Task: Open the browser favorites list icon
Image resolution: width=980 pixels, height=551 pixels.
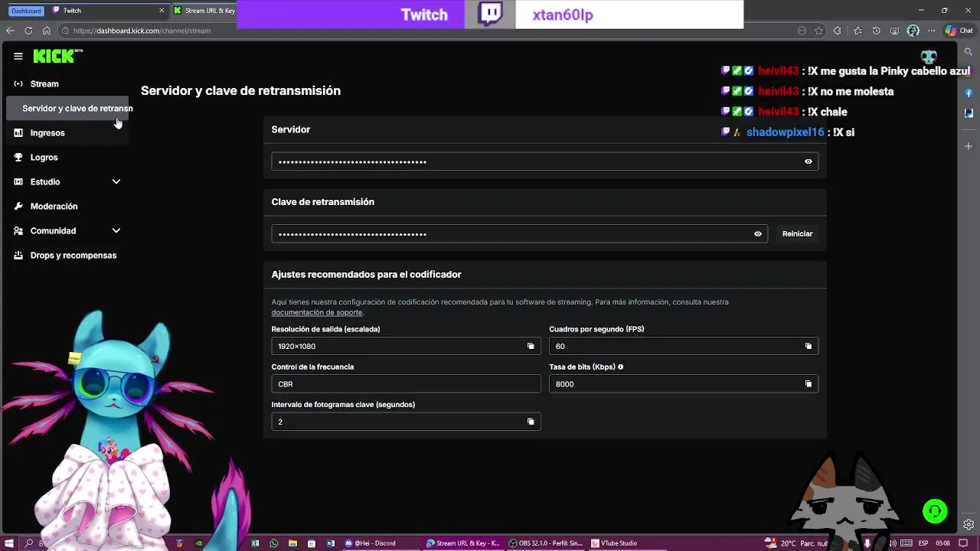Action: 857,31
